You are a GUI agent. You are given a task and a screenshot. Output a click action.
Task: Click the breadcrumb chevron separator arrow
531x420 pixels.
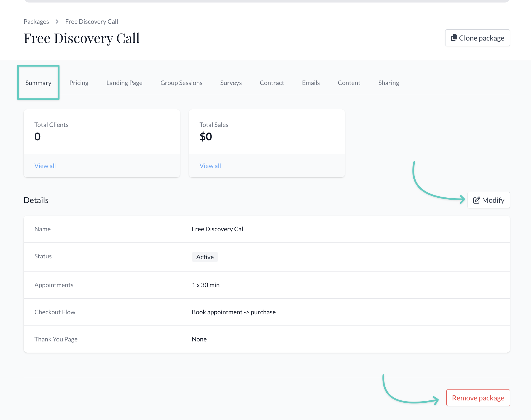57,22
